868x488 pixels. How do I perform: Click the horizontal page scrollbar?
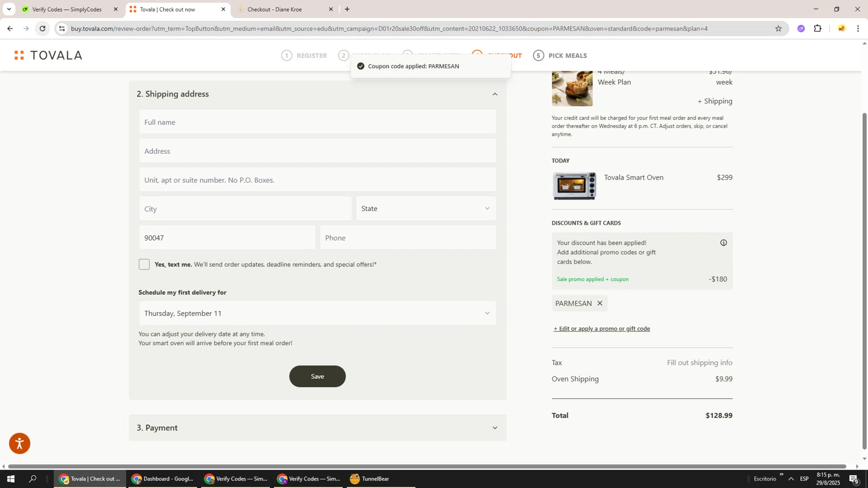[x=427, y=467]
